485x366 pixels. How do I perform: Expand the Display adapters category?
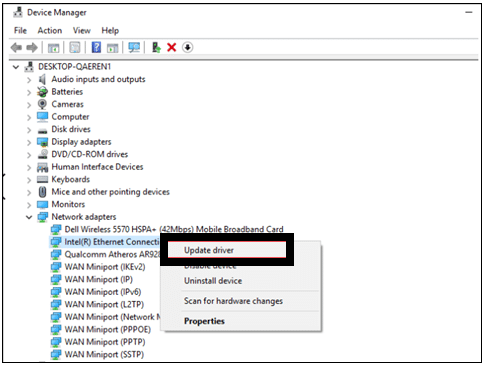click(x=29, y=143)
